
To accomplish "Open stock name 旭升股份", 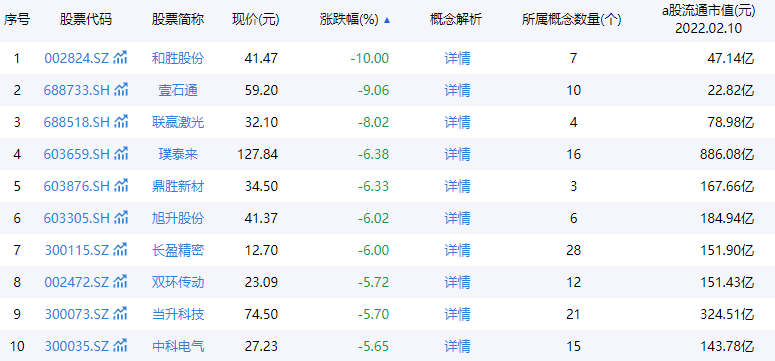I will 178,219.
